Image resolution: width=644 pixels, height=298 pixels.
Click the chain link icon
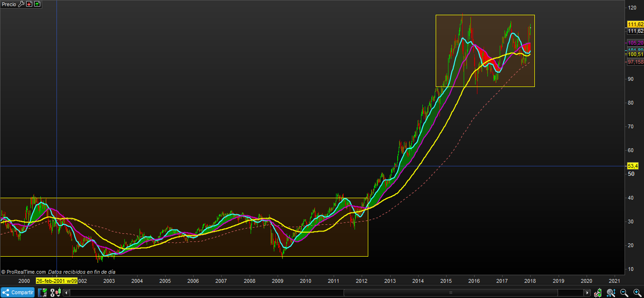click(x=52, y=292)
